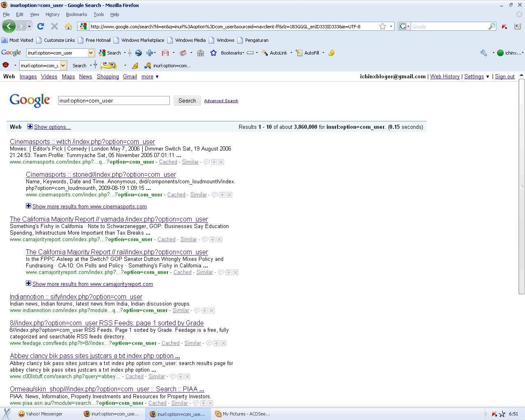
Task: Open the File menu
Action: [6, 14]
